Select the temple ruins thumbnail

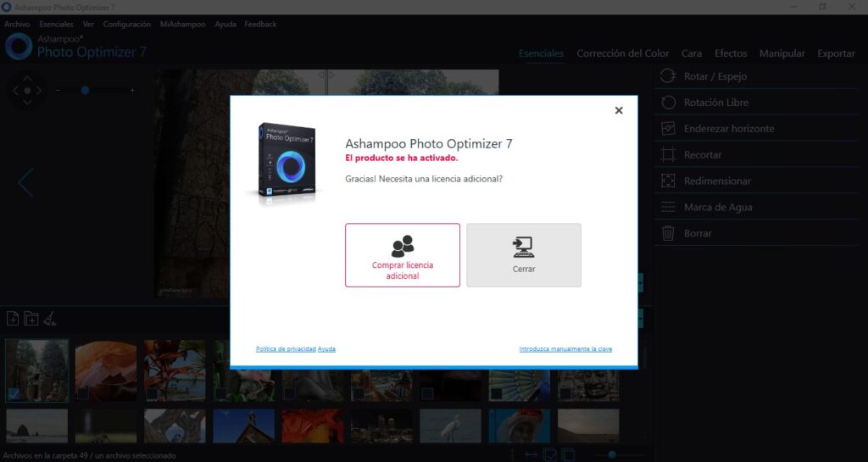point(37,370)
